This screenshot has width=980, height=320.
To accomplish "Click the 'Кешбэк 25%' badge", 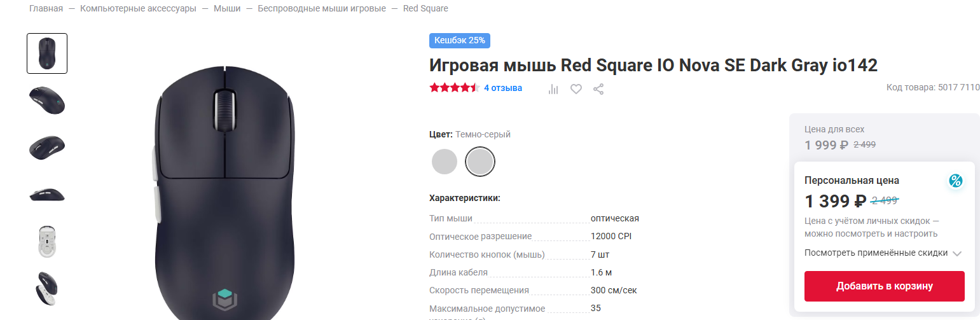I will click(460, 40).
